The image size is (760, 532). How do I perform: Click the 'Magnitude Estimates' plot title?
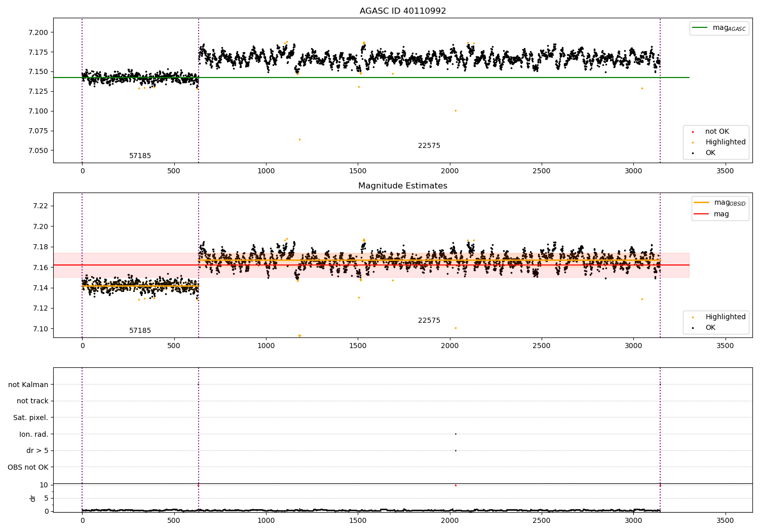tap(403, 186)
